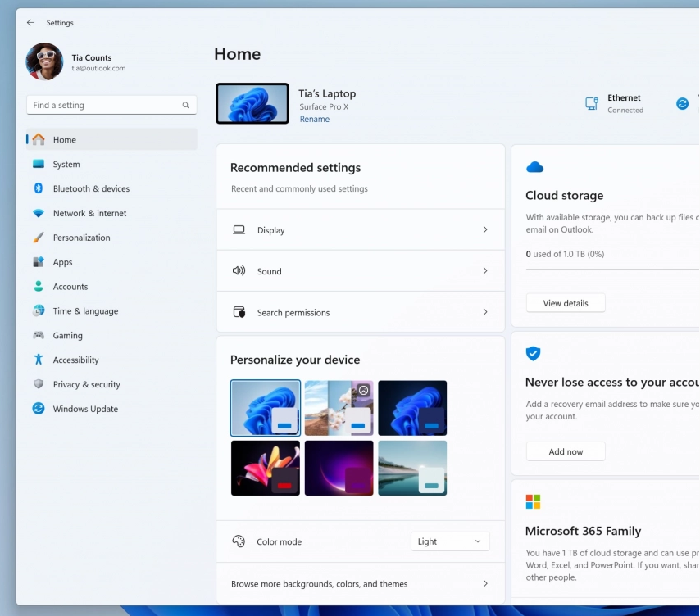Expand Search permissions chevron
The image size is (700, 616).
point(485,312)
